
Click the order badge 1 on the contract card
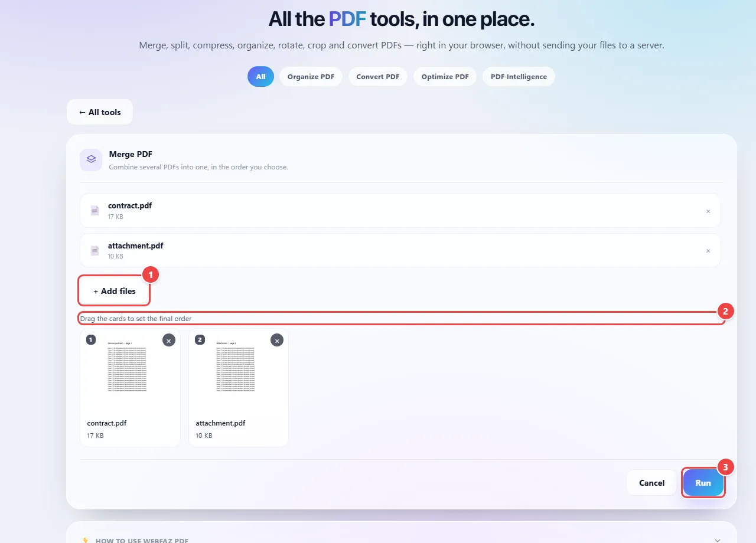(90, 339)
